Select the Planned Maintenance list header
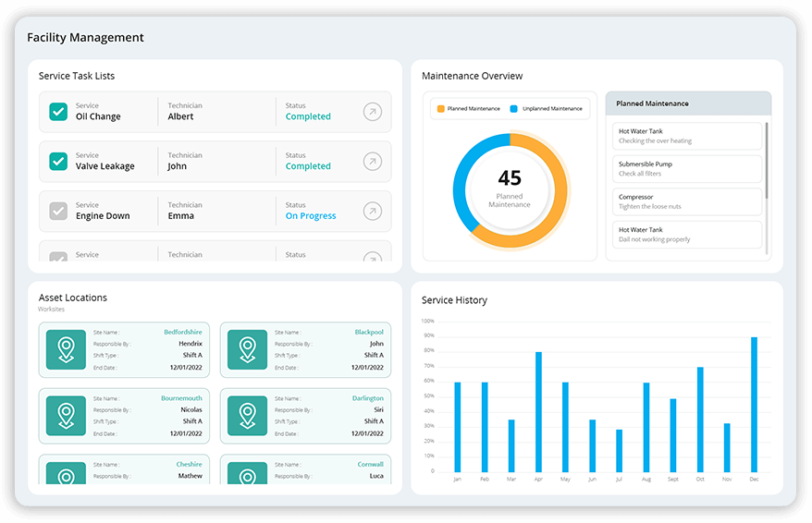The height and width of the screenshot is (523, 812). point(688,103)
